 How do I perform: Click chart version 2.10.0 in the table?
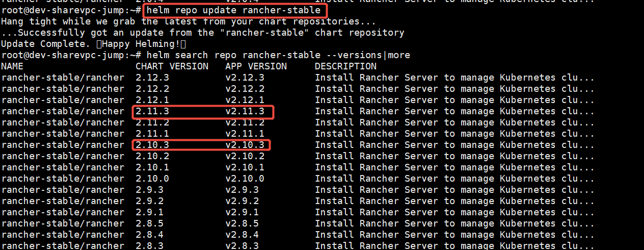click(152, 179)
